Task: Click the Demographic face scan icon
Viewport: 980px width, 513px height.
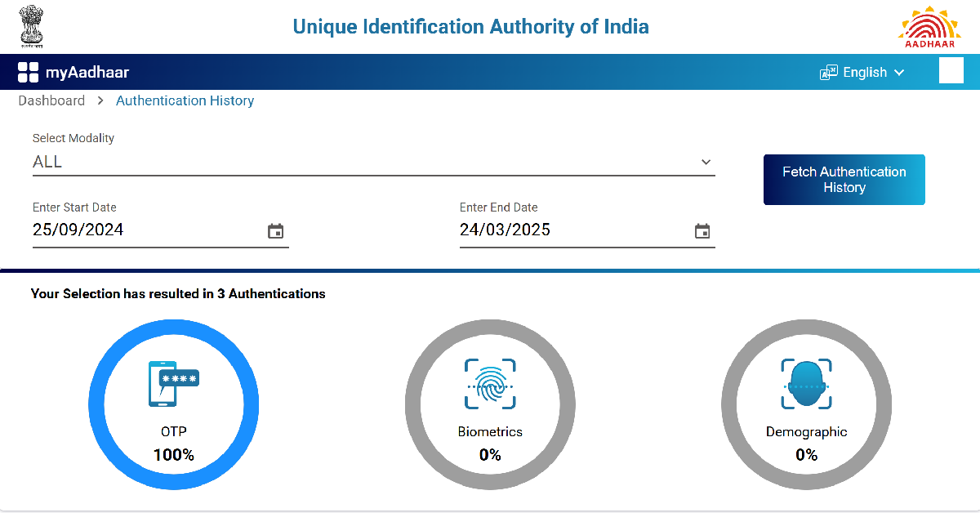Action: [806, 384]
